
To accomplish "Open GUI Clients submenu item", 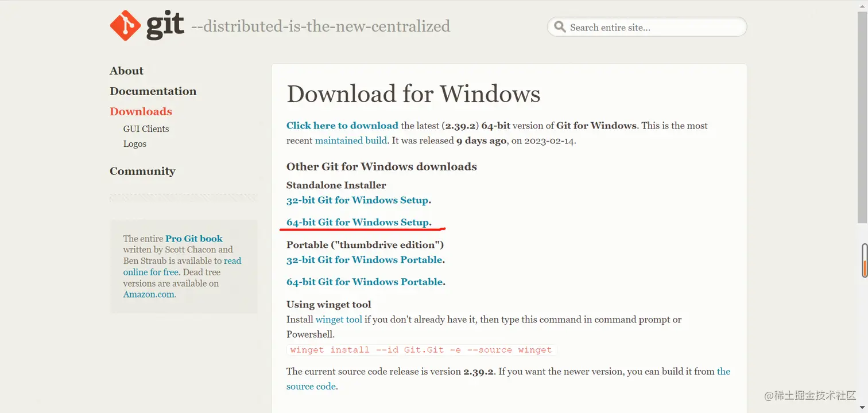I will 146,129.
